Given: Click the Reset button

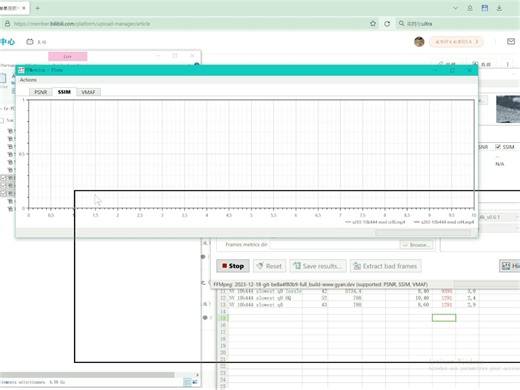Looking at the screenshot, I should tap(269, 266).
